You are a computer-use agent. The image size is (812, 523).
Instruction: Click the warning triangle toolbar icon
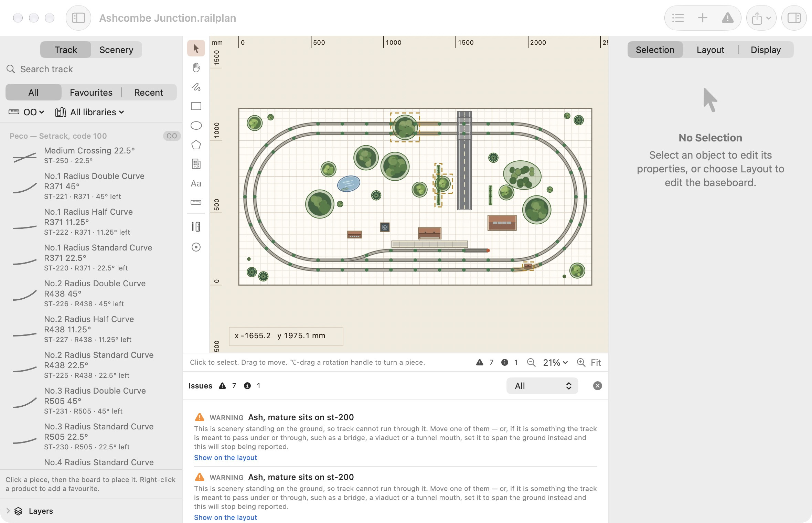pyautogui.click(x=727, y=18)
